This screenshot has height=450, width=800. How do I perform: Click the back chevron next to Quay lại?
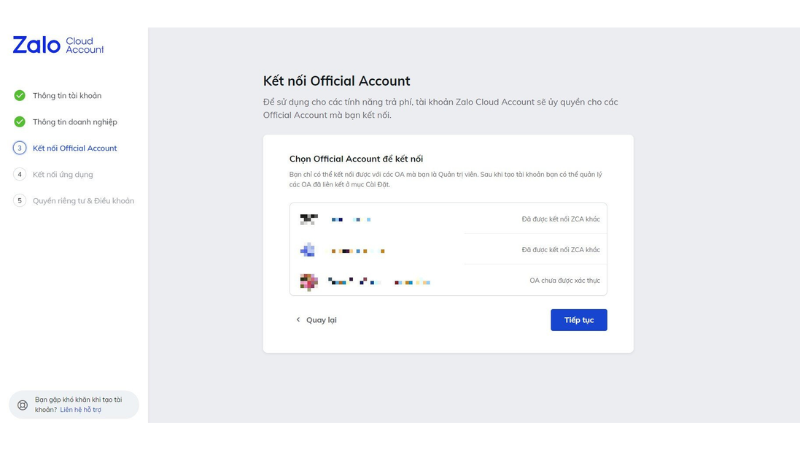tap(298, 320)
